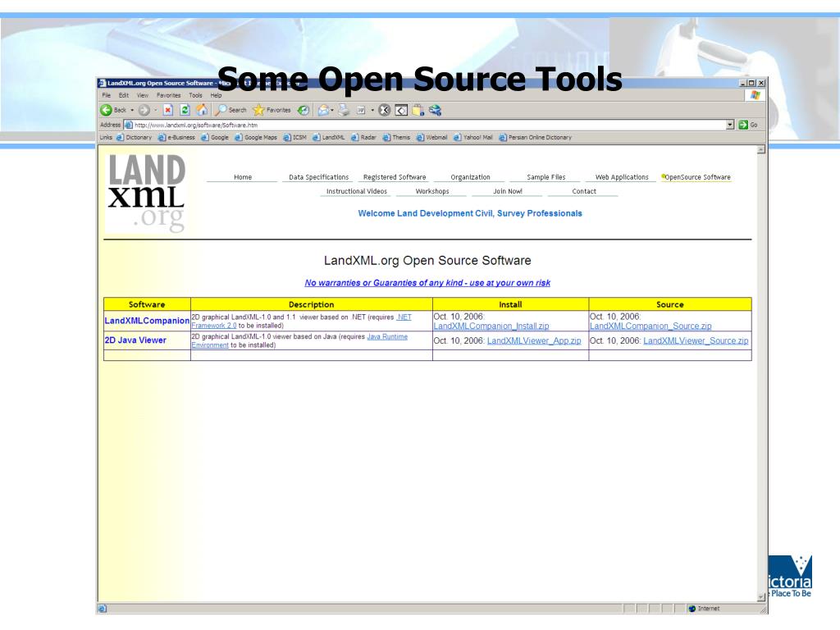840x630 pixels.
Task: Go to the Instructional Videos tab
Action: point(357,191)
